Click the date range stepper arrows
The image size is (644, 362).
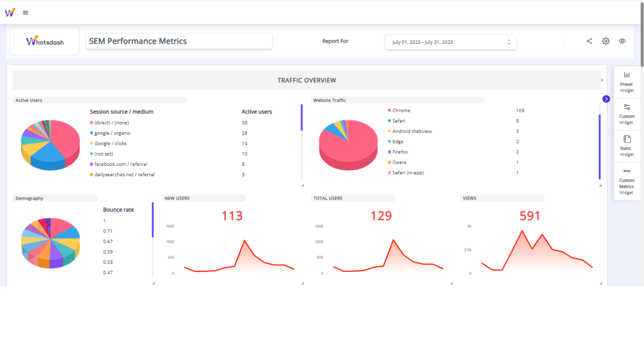coord(509,42)
